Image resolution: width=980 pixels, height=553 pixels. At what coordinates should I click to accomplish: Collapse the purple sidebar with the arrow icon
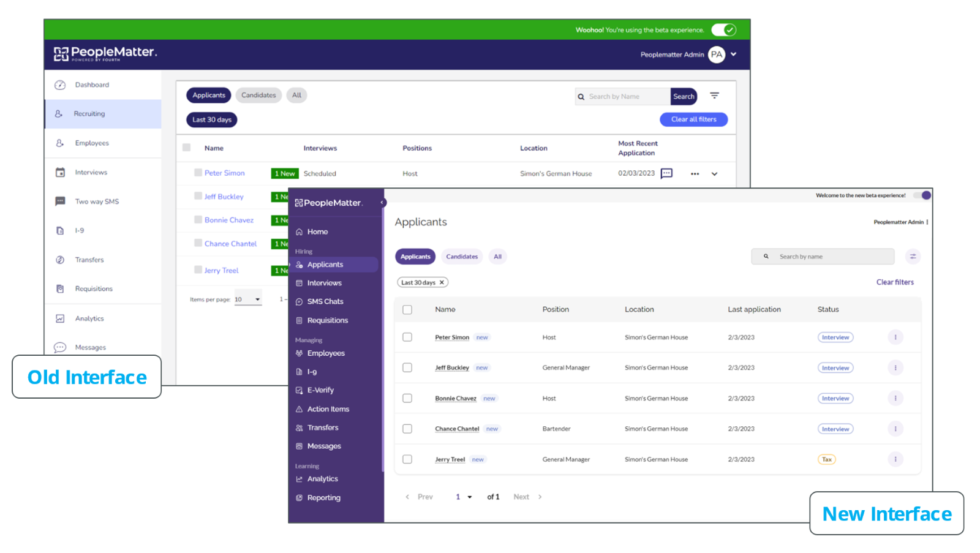click(382, 203)
